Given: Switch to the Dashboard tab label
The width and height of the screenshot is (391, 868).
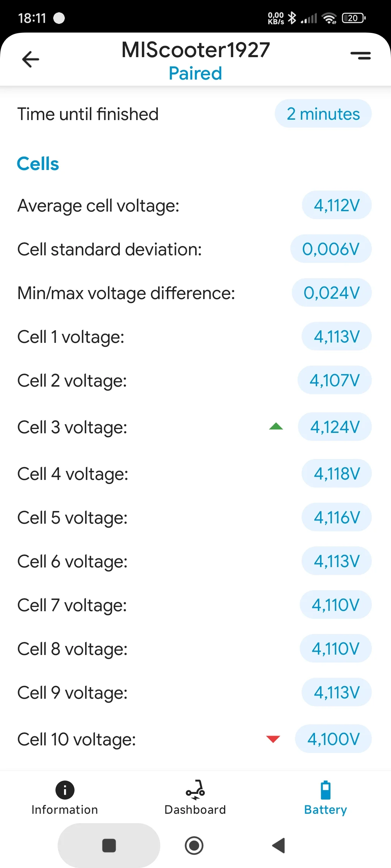Looking at the screenshot, I should [195, 810].
